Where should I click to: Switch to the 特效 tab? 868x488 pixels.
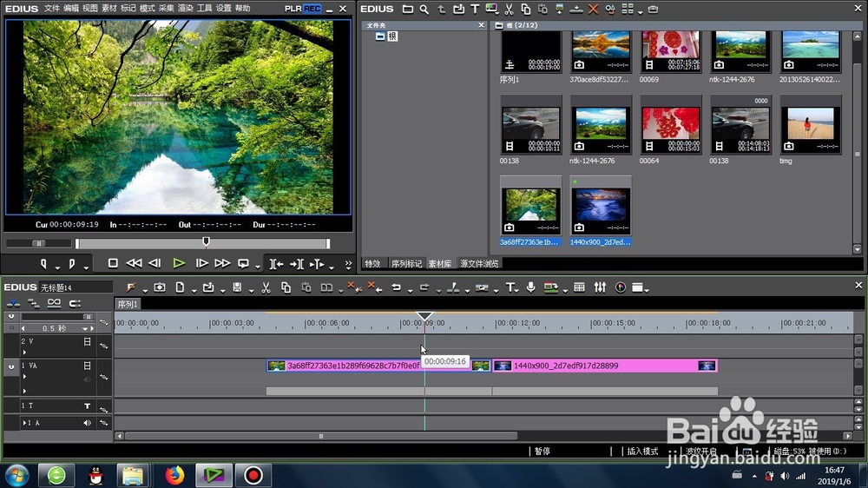tap(372, 264)
